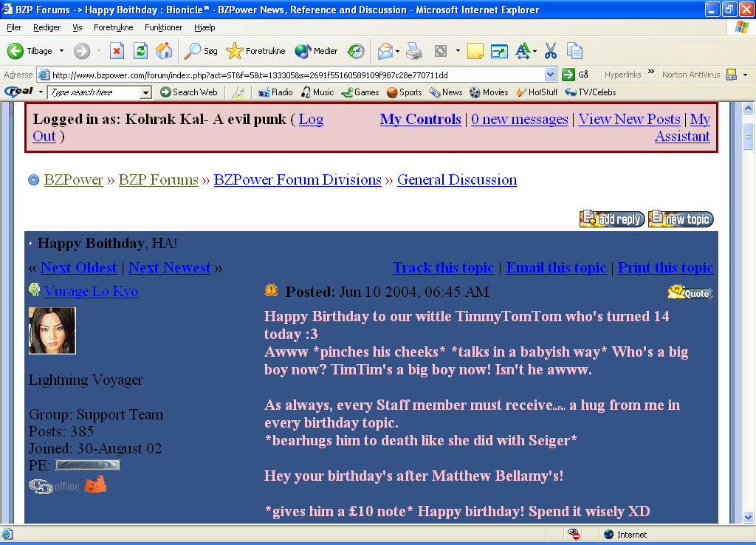Expand the Hyperlinks chevron
This screenshot has width=756, height=545.
[x=651, y=72]
